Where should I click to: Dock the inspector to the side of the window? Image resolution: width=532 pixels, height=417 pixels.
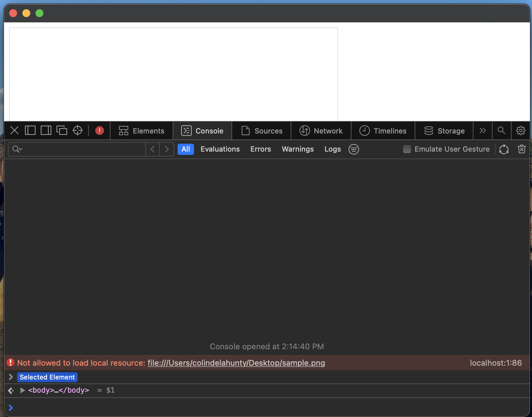point(46,131)
